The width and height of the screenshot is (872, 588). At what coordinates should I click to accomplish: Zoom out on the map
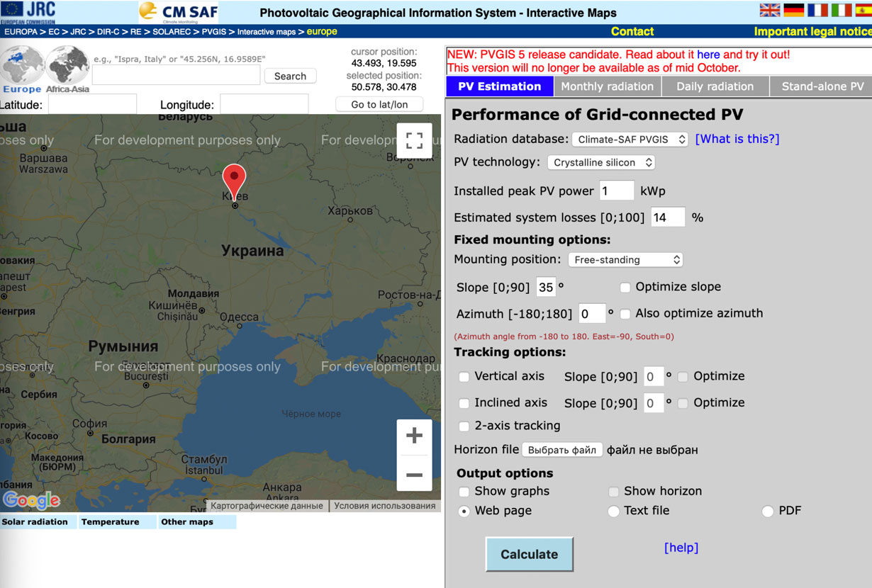point(414,474)
